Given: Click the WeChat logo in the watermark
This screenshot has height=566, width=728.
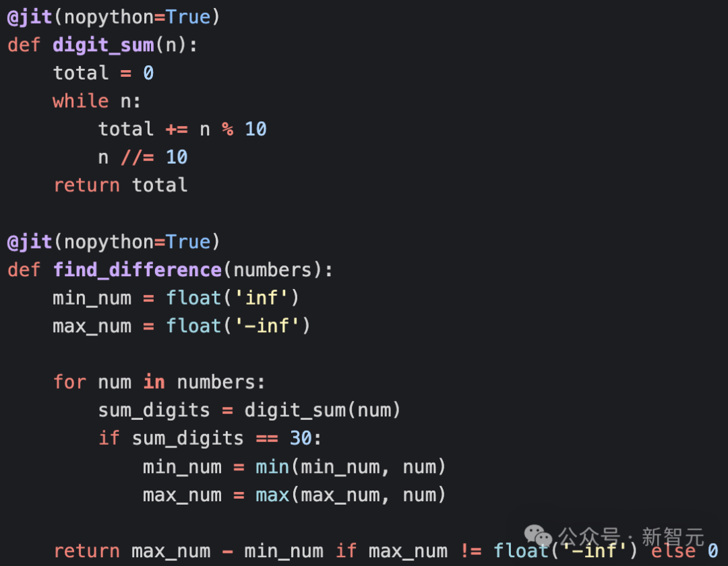Looking at the screenshot, I should [x=539, y=536].
